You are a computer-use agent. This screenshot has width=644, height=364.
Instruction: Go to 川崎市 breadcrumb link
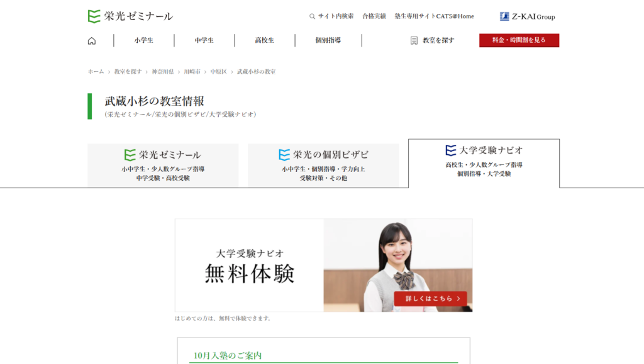192,72
